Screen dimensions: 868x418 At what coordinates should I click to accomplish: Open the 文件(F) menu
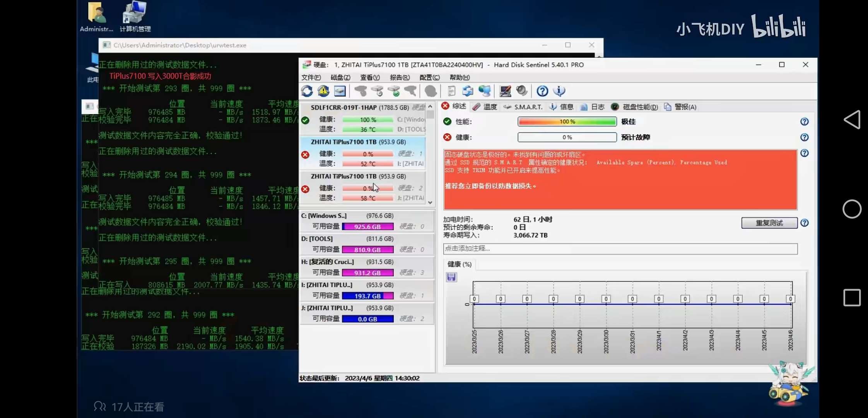(x=311, y=77)
